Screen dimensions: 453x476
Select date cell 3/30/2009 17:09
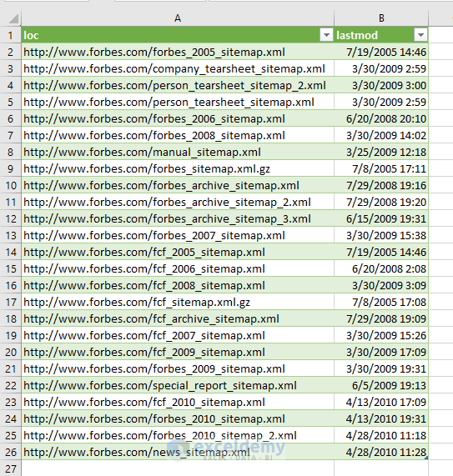coord(381,352)
